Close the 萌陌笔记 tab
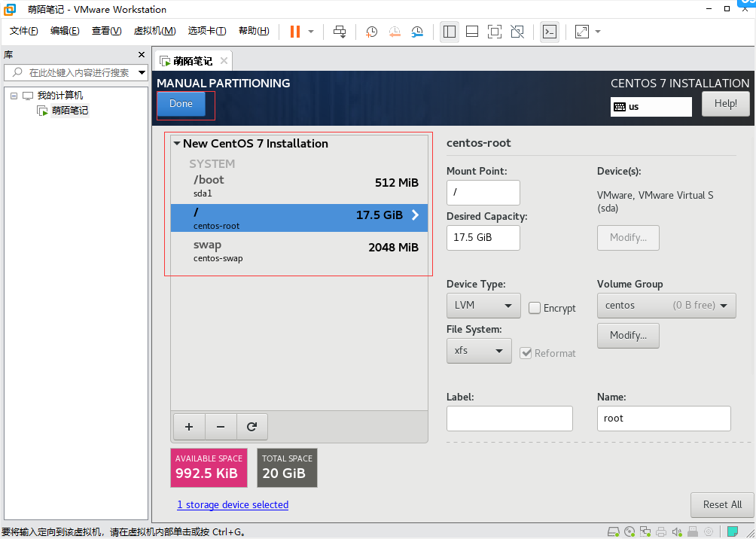 tap(224, 61)
